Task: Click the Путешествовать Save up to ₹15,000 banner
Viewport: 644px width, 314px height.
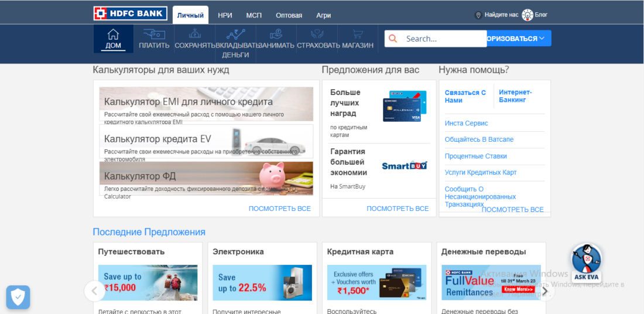Action: click(x=148, y=282)
